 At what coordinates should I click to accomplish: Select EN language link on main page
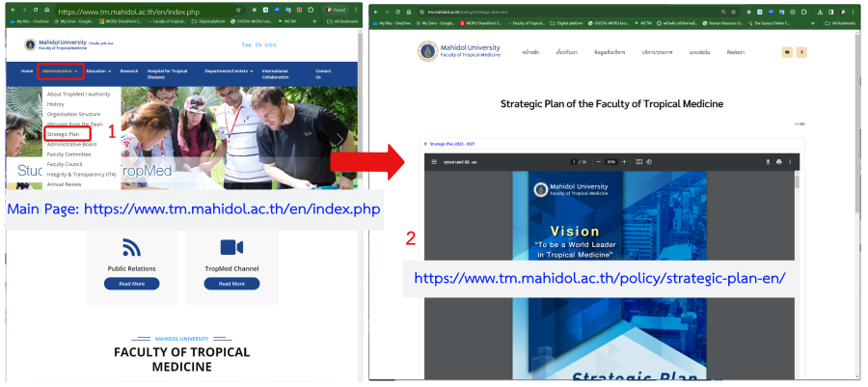pyautogui.click(x=258, y=44)
